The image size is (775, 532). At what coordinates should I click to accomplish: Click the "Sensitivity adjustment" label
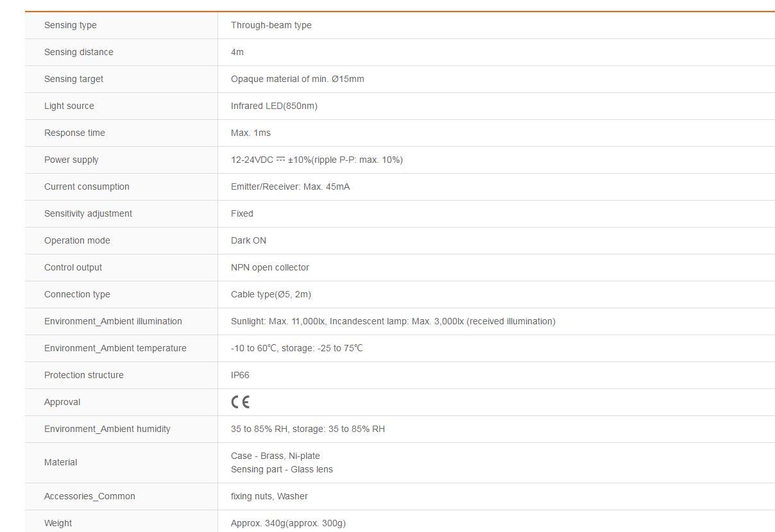click(88, 213)
